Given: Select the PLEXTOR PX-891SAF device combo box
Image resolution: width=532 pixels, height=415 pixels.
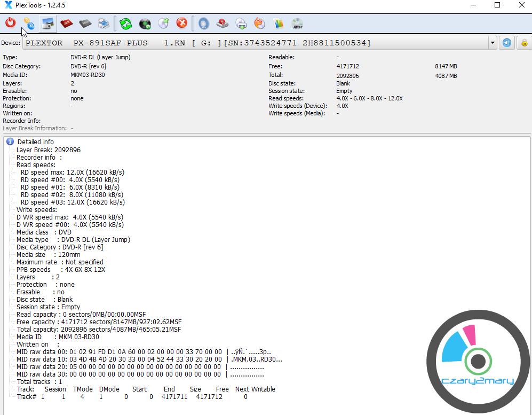Looking at the screenshot, I should (x=256, y=43).
